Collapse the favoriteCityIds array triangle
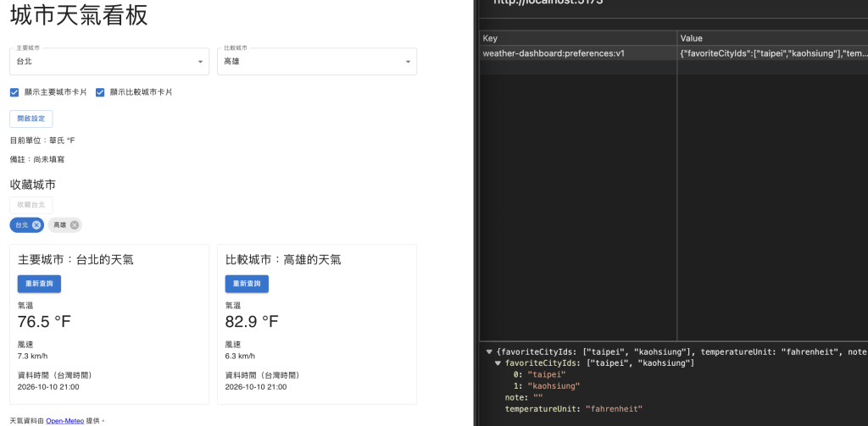 (x=498, y=363)
